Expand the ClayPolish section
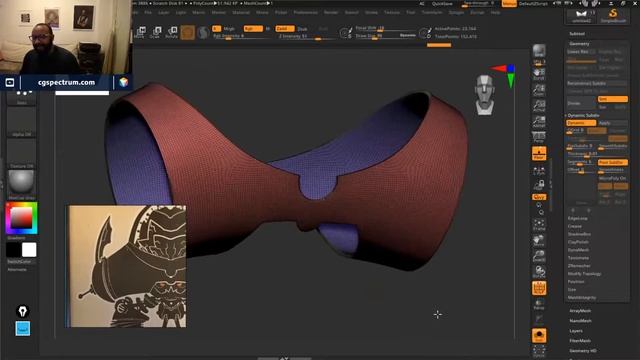 578,242
